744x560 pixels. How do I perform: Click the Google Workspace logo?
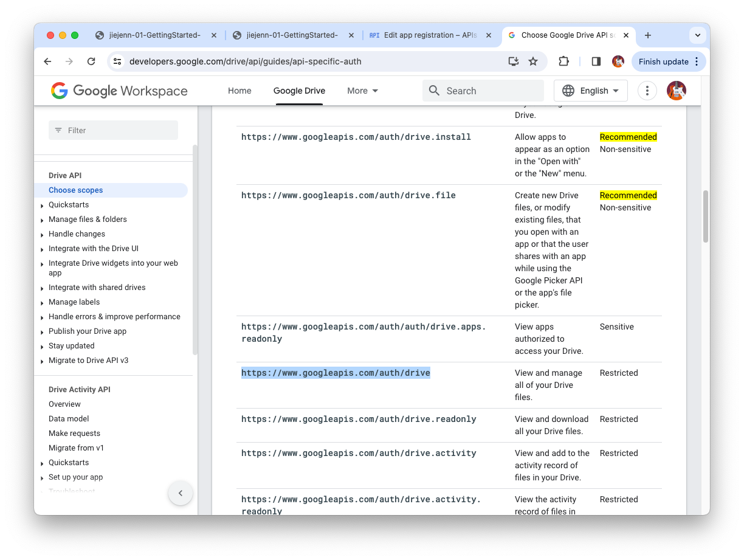point(119,91)
